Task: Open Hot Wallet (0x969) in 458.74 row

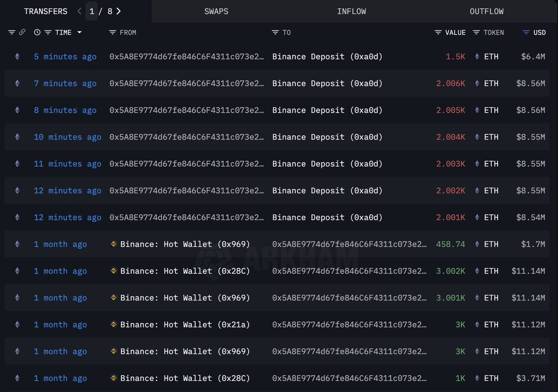Action: (x=185, y=245)
